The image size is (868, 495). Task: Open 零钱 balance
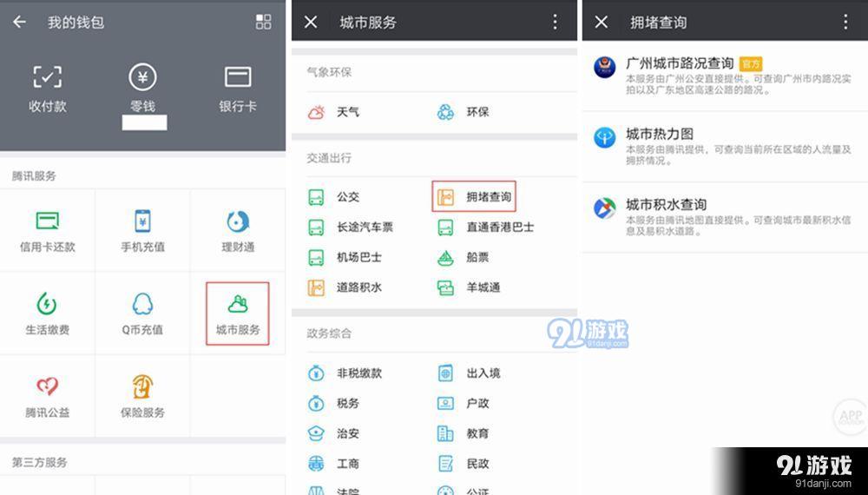pos(143,89)
